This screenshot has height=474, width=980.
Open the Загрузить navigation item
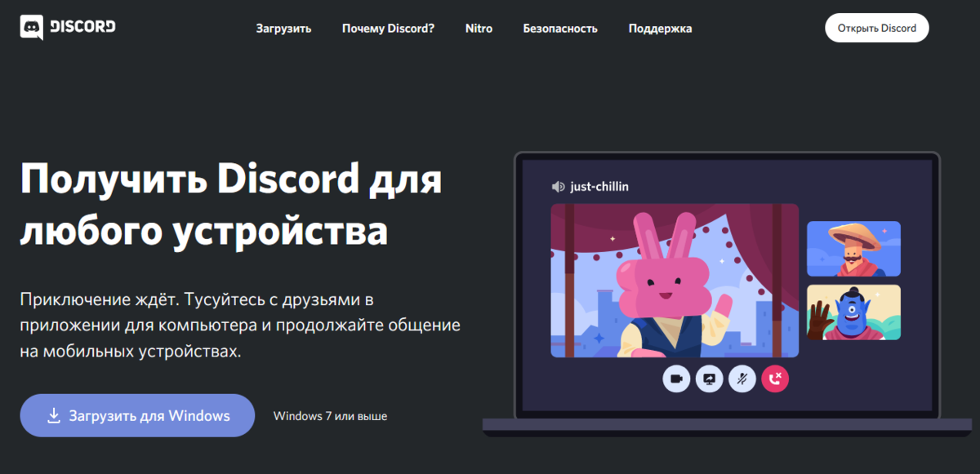click(x=283, y=29)
